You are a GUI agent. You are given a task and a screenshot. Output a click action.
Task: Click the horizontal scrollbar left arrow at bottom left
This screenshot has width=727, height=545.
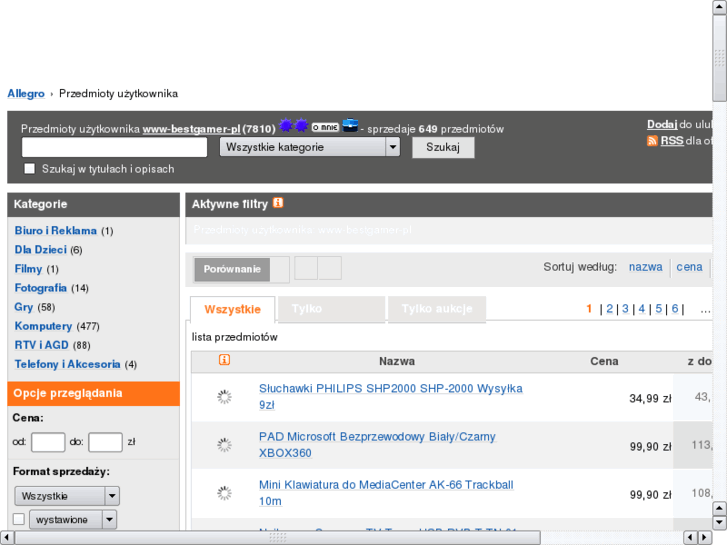point(7,538)
